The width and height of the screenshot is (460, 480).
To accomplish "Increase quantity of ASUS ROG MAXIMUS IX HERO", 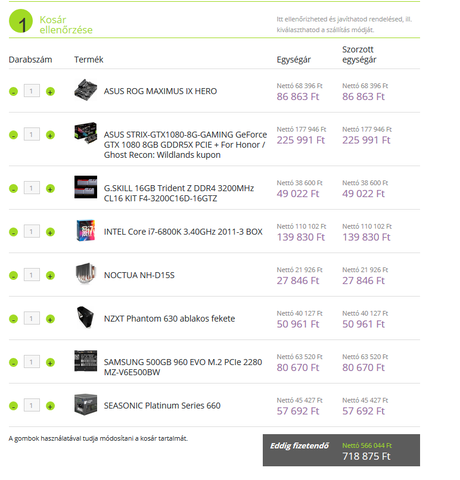I will click(x=50, y=91).
